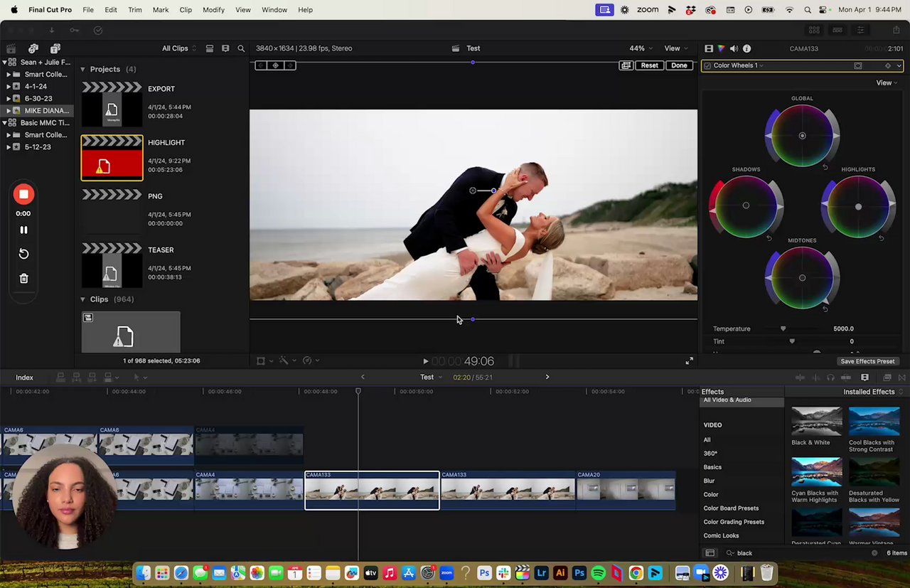Click the Save Effects Preset button
910x588 pixels.
tap(867, 361)
